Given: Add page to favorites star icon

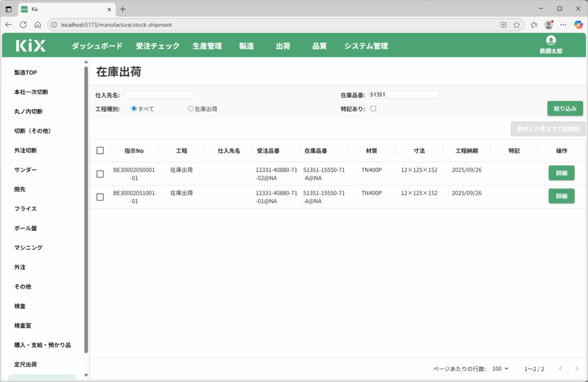Looking at the screenshot, I should click(516, 25).
